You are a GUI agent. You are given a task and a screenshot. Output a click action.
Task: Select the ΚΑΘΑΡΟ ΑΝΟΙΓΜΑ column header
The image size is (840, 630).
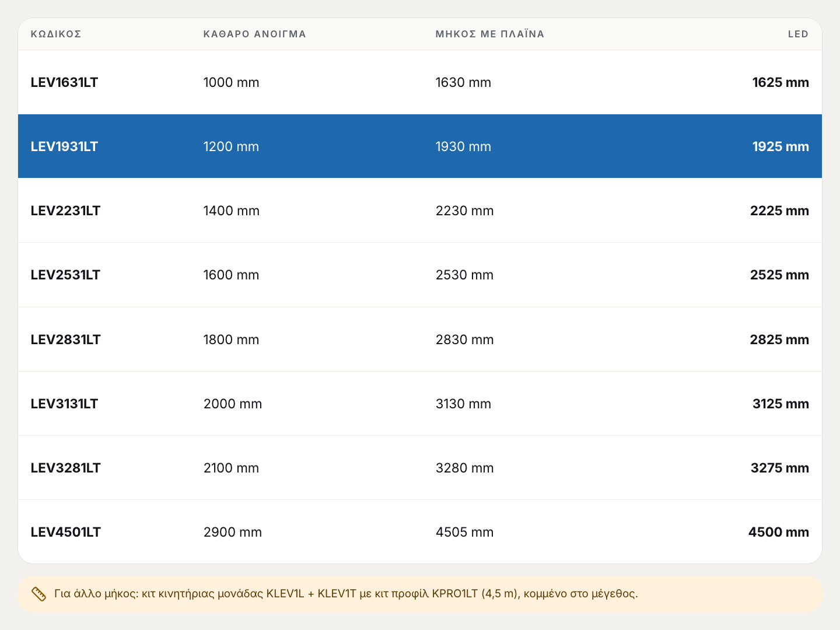tap(255, 34)
